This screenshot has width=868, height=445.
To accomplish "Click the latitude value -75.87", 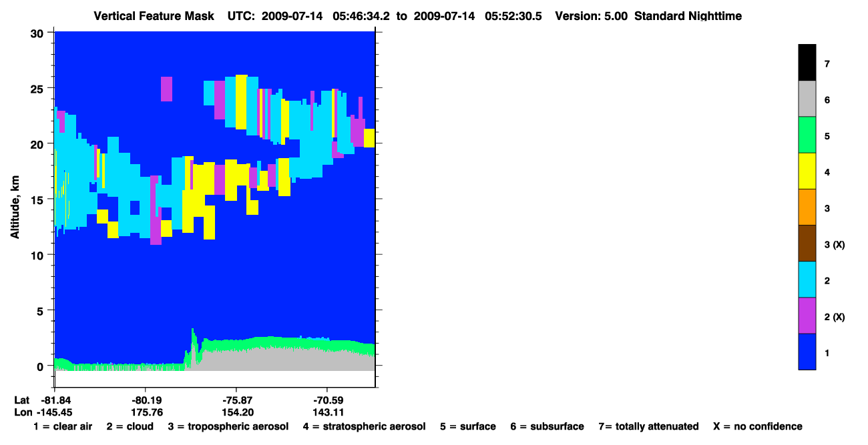I will click(x=237, y=400).
